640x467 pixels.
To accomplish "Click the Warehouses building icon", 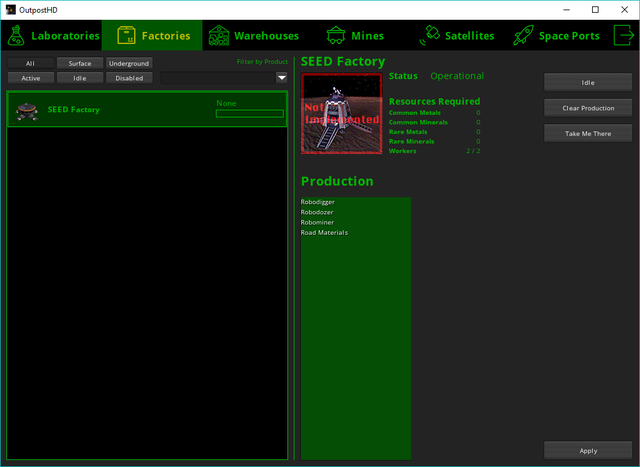I will (x=219, y=36).
